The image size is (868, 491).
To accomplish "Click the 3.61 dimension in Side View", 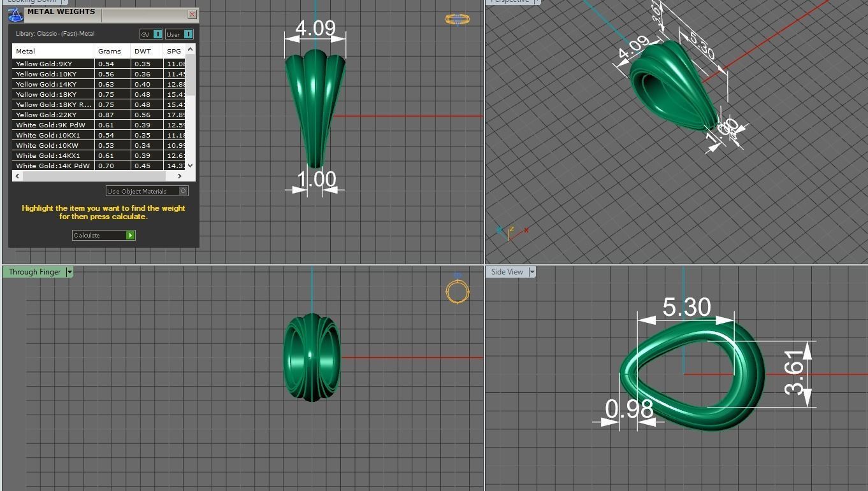I will point(794,373).
